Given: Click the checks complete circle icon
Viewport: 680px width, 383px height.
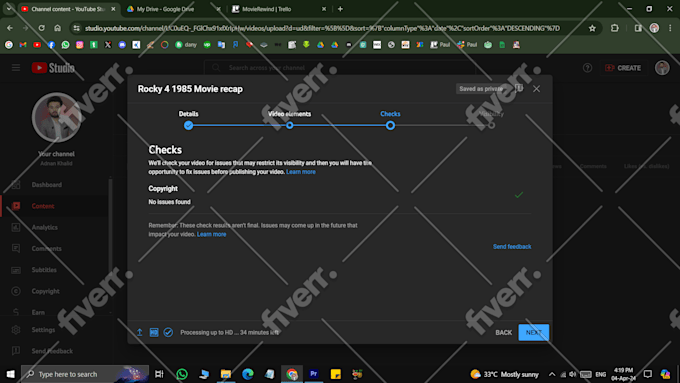Looking at the screenshot, I should pyautogui.click(x=168, y=332).
